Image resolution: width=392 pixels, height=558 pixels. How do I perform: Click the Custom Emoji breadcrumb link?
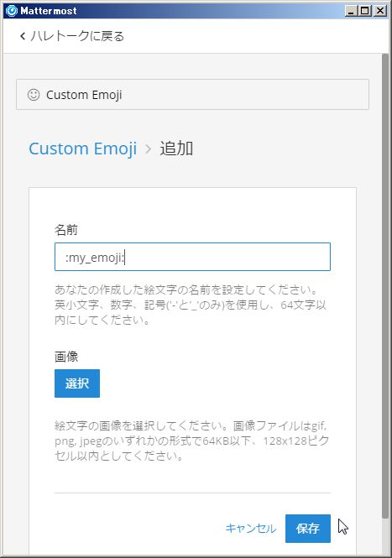click(x=83, y=148)
